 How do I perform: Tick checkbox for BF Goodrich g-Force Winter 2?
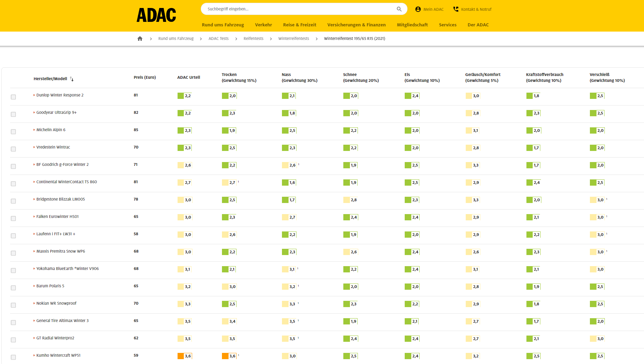coord(13,166)
